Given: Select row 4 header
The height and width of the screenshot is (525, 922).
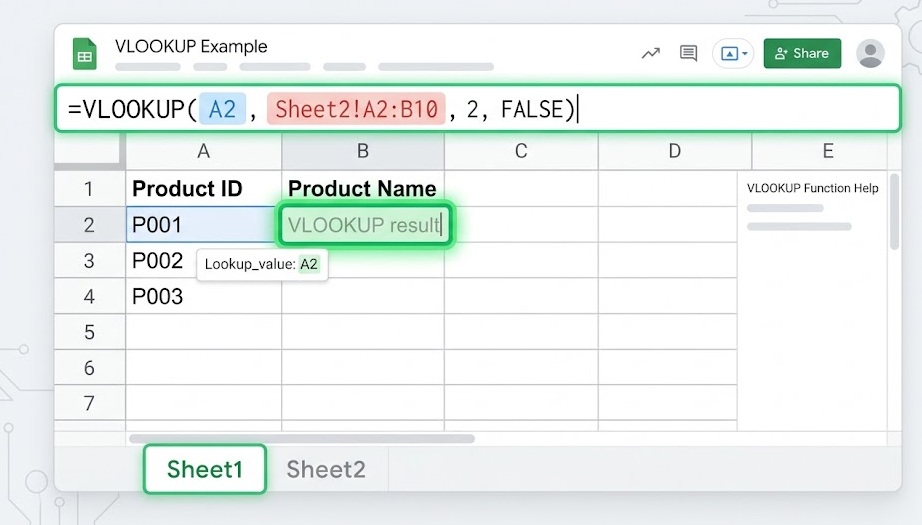Looking at the screenshot, I should [89, 296].
